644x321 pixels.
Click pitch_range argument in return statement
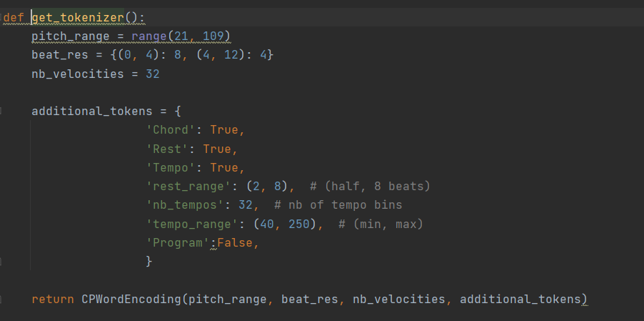228,300
